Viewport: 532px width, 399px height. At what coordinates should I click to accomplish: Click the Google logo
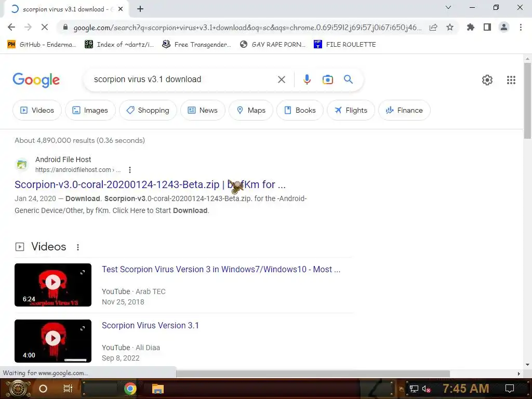[36, 80]
